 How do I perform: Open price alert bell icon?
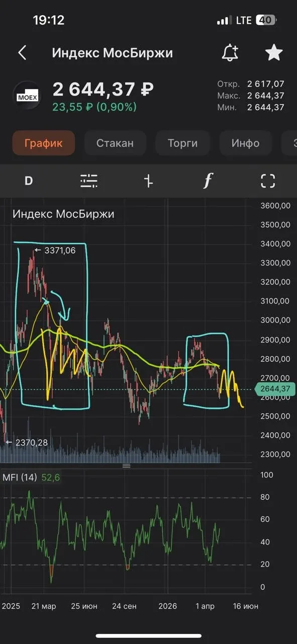tap(230, 53)
